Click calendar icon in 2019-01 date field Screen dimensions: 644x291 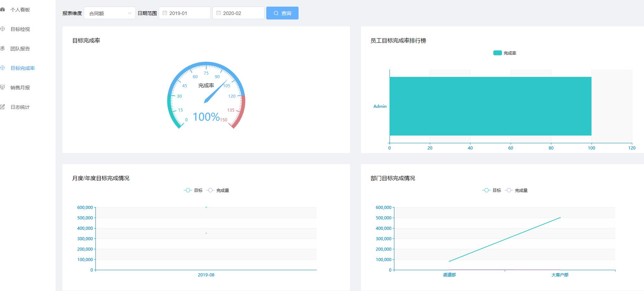click(x=165, y=13)
